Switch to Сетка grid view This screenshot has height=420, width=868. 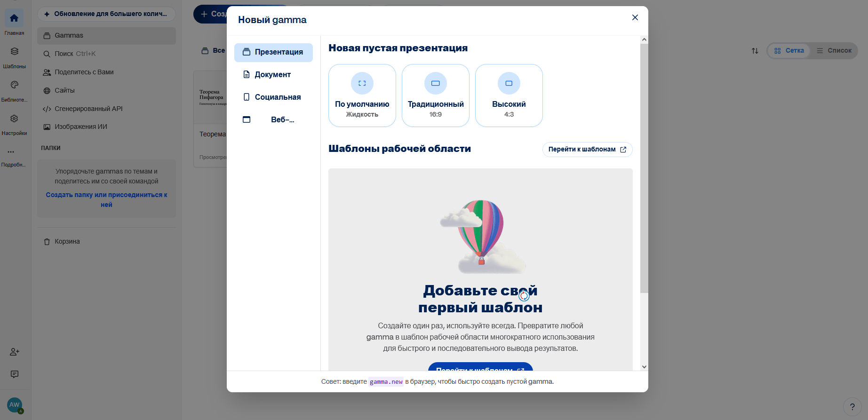click(x=789, y=51)
